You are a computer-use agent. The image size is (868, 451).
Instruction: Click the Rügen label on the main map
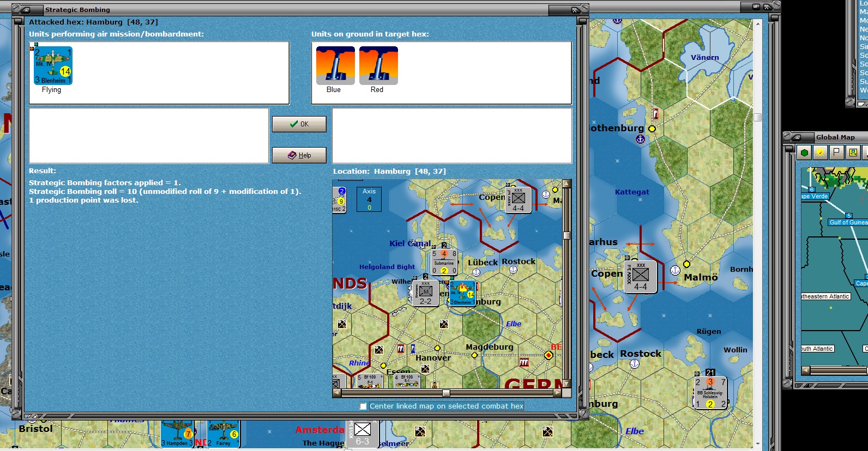click(x=709, y=331)
